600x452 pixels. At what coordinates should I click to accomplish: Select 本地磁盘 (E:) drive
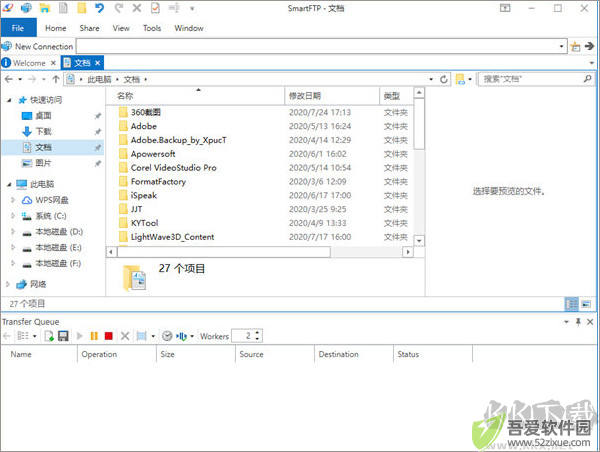click(58, 248)
